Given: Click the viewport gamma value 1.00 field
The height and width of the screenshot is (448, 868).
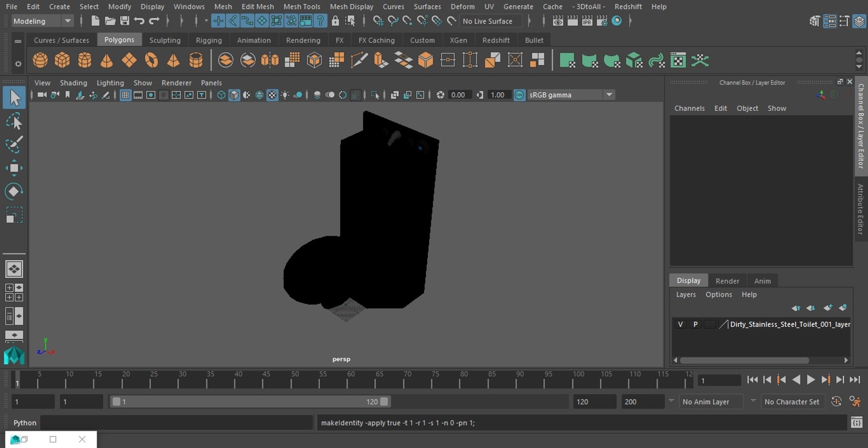Looking at the screenshot, I should [x=498, y=95].
